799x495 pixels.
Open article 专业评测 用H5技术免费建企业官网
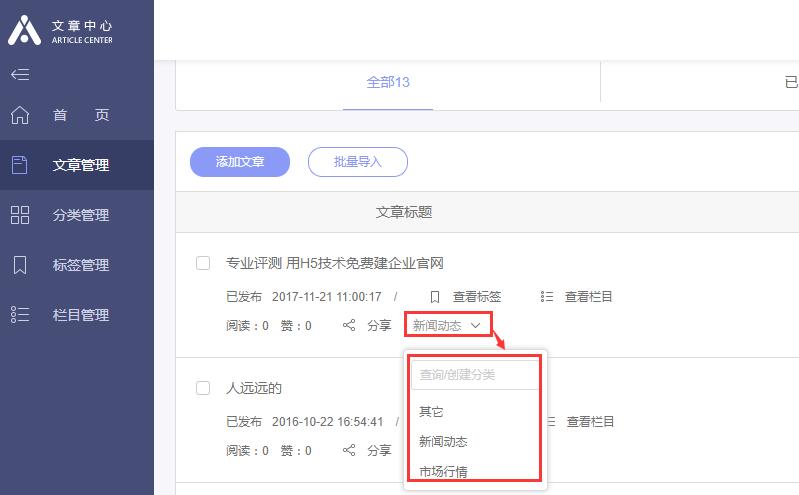pyautogui.click(x=335, y=263)
